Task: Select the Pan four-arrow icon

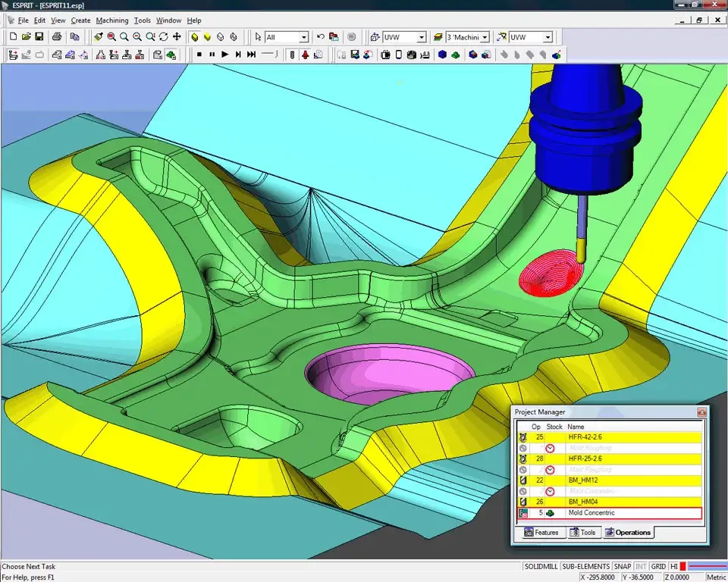Action: 177,36
